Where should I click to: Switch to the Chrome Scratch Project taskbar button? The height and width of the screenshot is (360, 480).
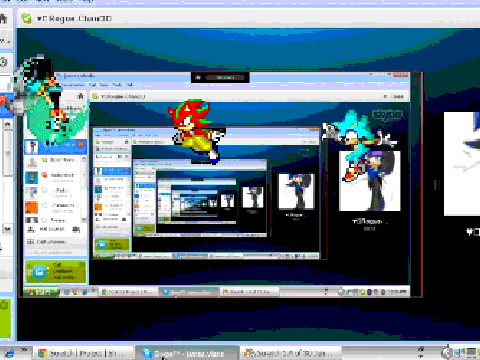83,353
